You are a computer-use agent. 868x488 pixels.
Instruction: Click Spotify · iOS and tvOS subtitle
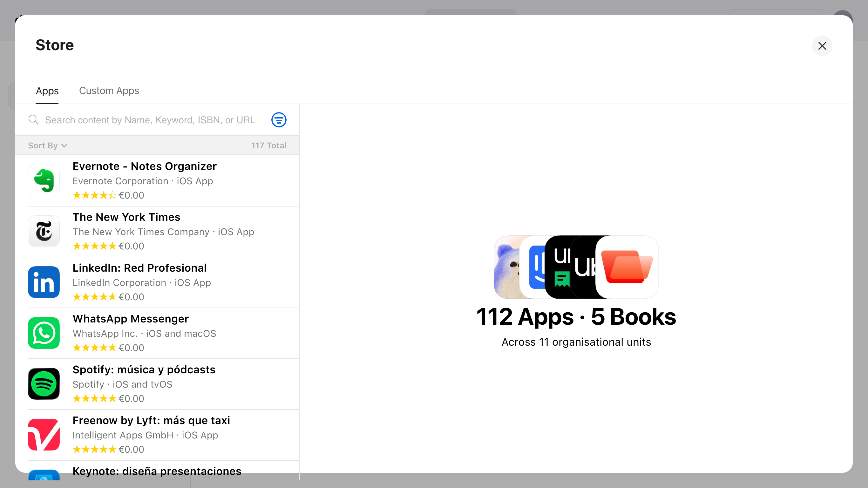(x=122, y=384)
